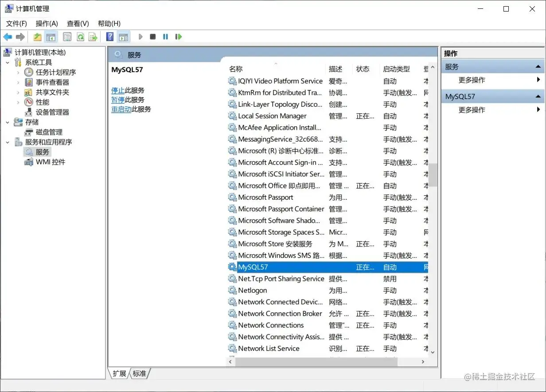Toggle Show/Hide Console Tree toolbar icon
The height and width of the screenshot is (392, 546).
(x=51, y=37)
